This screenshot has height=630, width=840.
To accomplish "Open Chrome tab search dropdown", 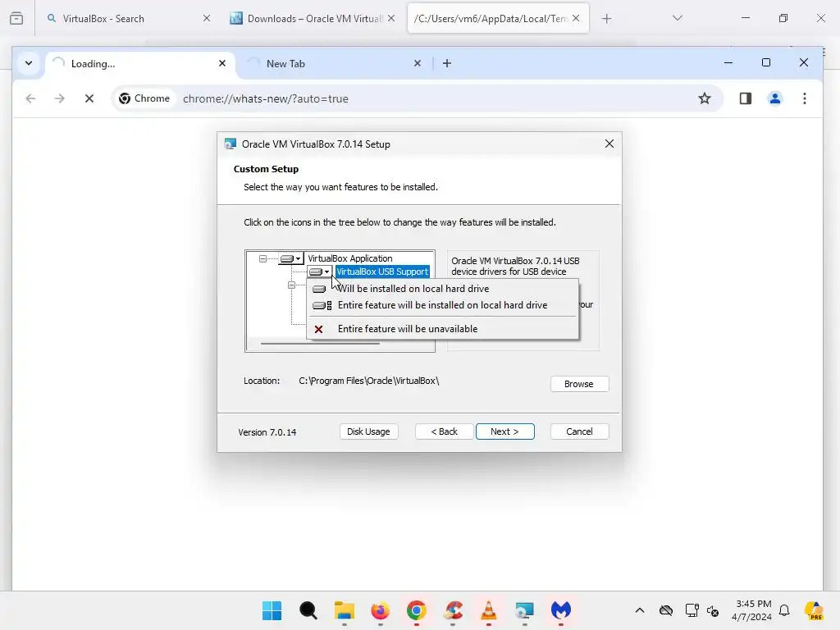I will click(x=29, y=63).
